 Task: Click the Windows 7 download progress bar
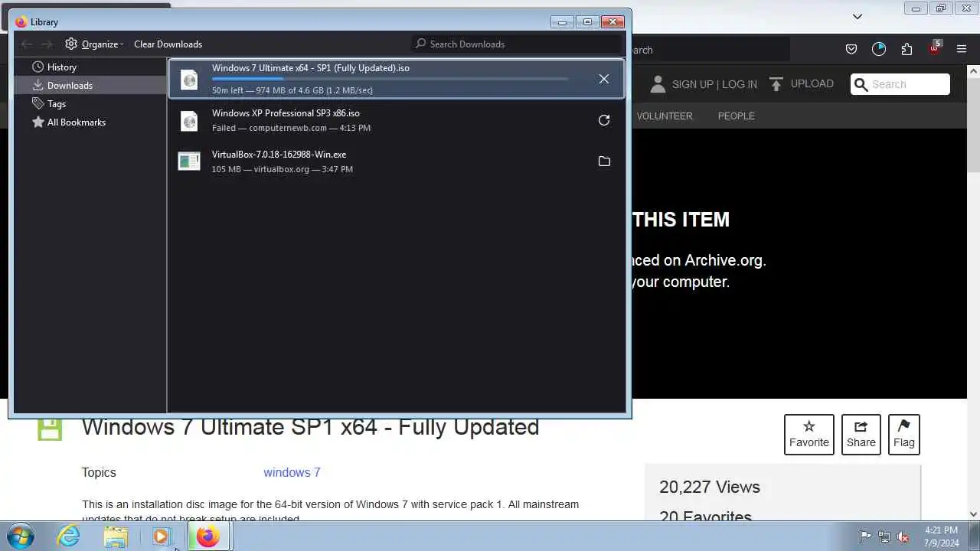click(x=390, y=79)
